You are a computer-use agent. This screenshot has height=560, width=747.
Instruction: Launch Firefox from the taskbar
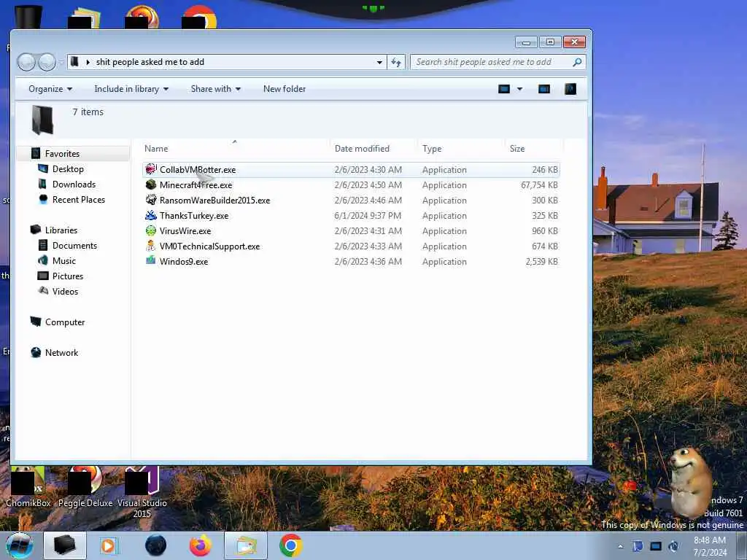(x=201, y=545)
